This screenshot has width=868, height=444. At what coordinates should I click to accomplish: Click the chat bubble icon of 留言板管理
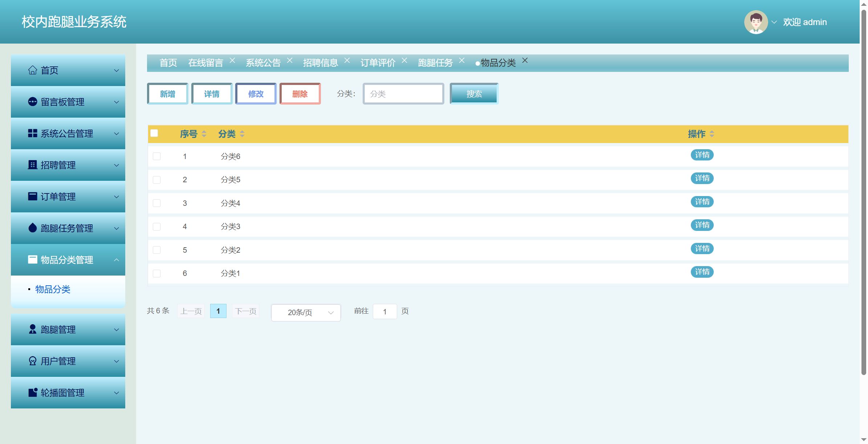pyautogui.click(x=33, y=102)
